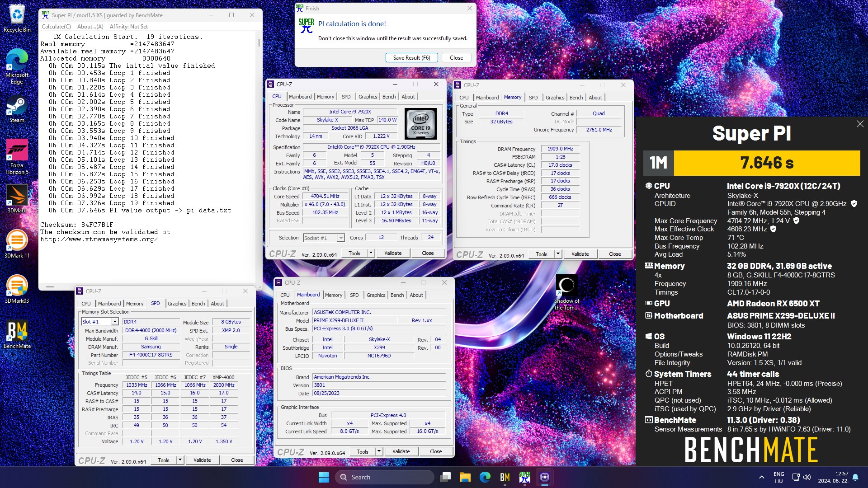Open Shadow of the Tomb Raider shortcut
This screenshot has width=868, height=488.
click(567, 292)
